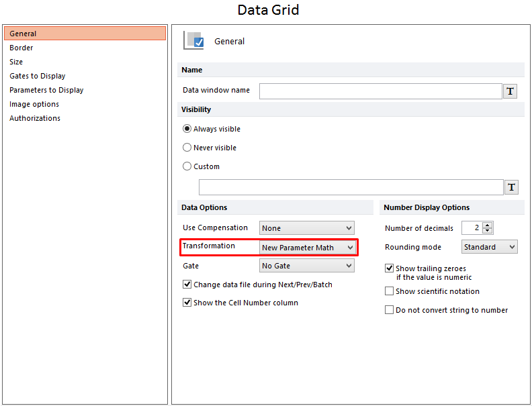Click the T icon next to Data window name
Image resolution: width=532 pixels, height=406 pixels.
(x=511, y=91)
